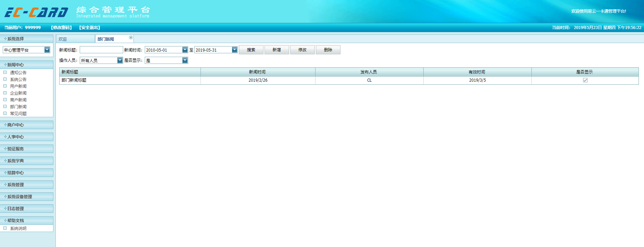Click the icon beside 系统说明
Screen dimensions: 644x247
(5, 228)
